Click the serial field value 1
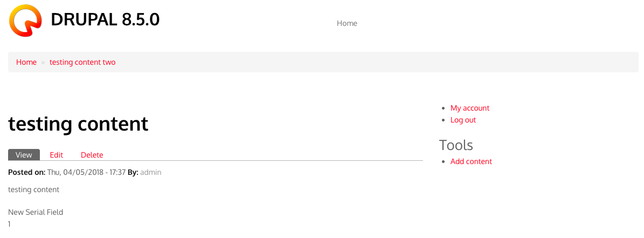 point(10,223)
